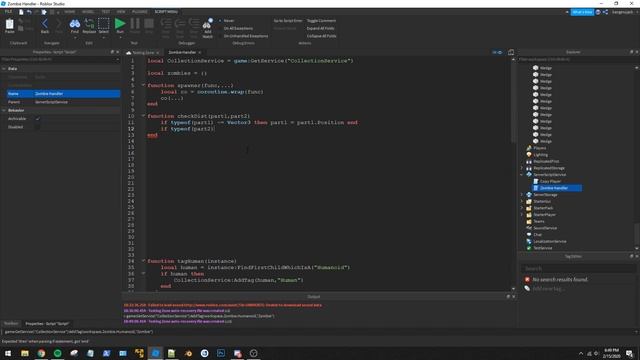Viewport: 640px width, 360px height.
Task: Click Collapse All Folds
Action: point(322,36)
